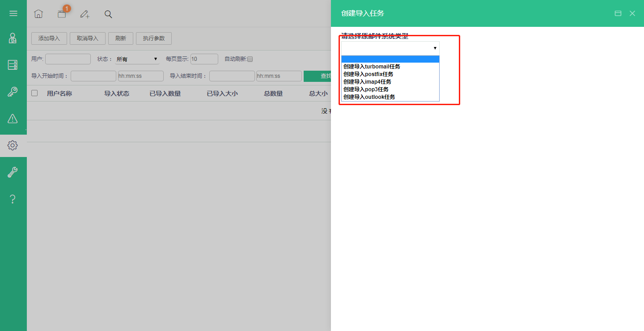
Task: Click the magnifier search icon
Action: click(x=108, y=14)
